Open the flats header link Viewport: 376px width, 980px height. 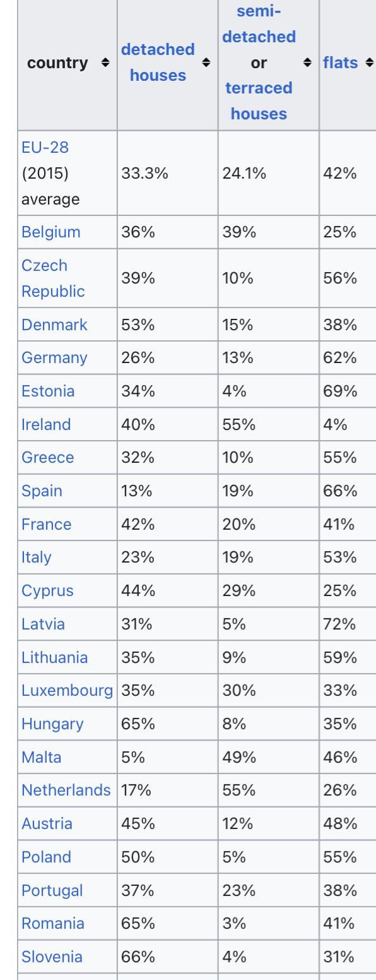(341, 63)
